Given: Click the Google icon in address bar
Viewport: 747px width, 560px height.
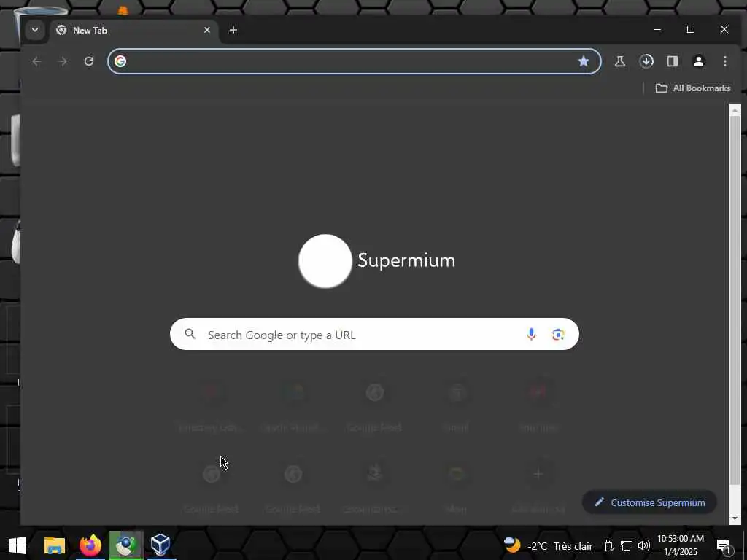Looking at the screenshot, I should pos(120,61).
